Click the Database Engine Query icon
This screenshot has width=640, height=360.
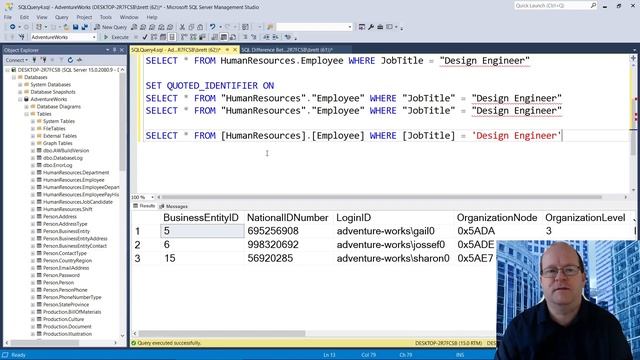[x=134, y=27]
